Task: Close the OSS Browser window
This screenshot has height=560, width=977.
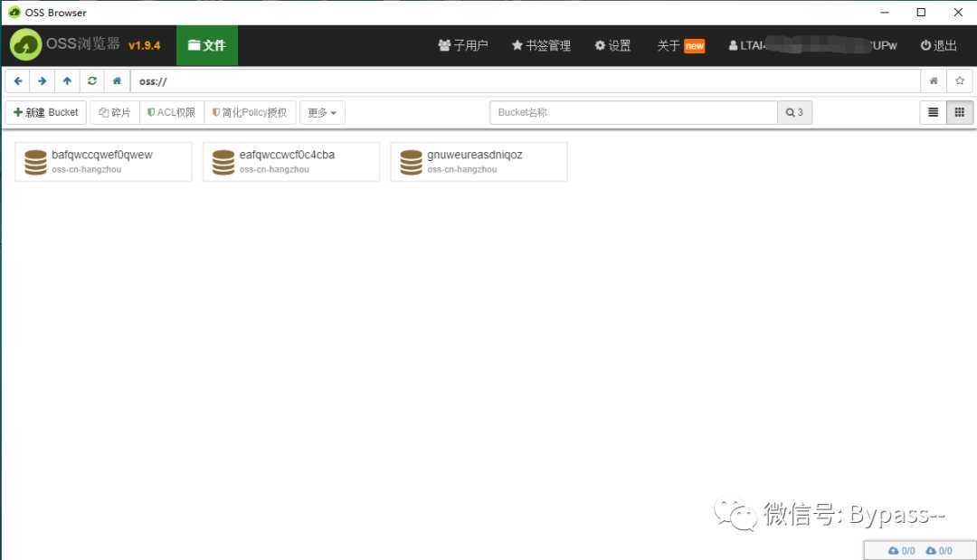Action: pyautogui.click(x=958, y=12)
